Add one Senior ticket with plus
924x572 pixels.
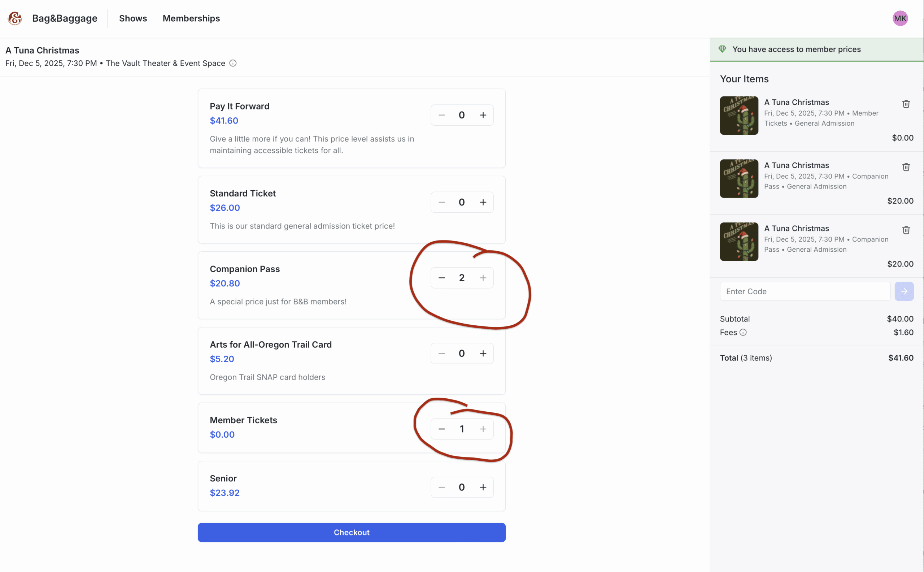[x=483, y=487]
